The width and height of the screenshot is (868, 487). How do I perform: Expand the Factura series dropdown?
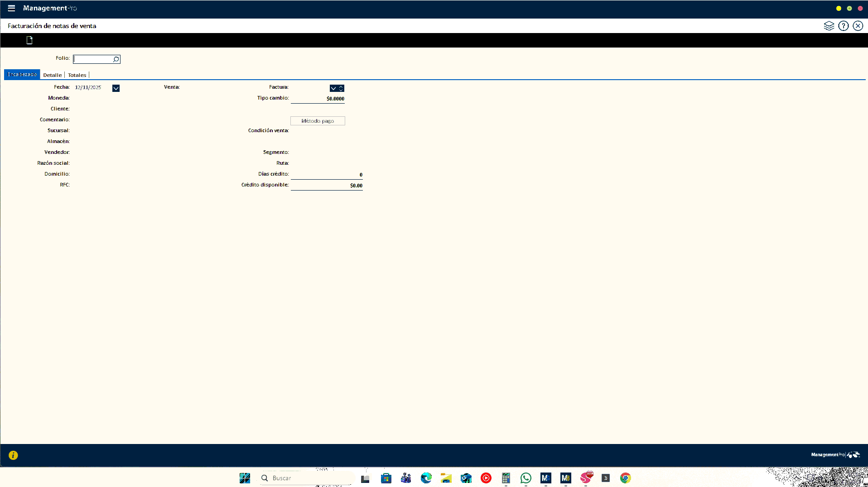[x=333, y=88]
